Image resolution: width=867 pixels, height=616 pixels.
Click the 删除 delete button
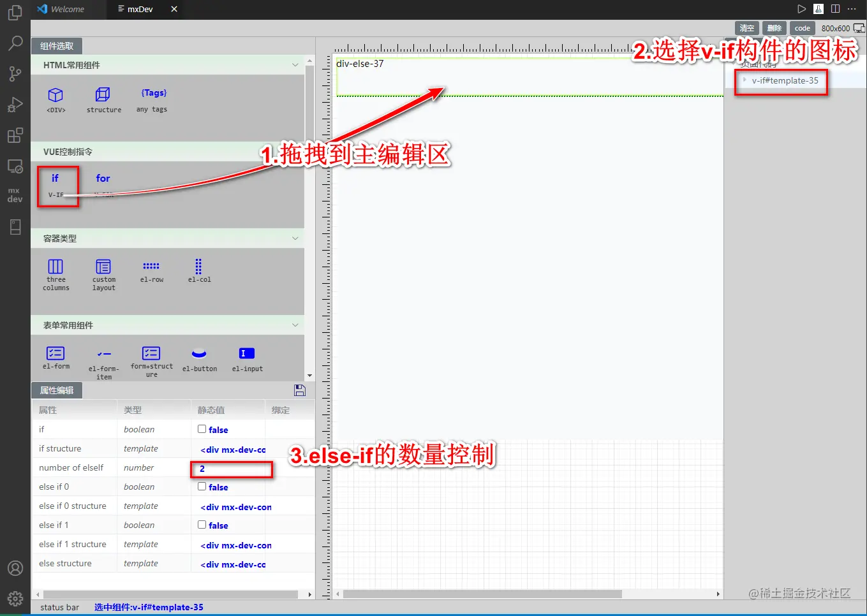[774, 28]
